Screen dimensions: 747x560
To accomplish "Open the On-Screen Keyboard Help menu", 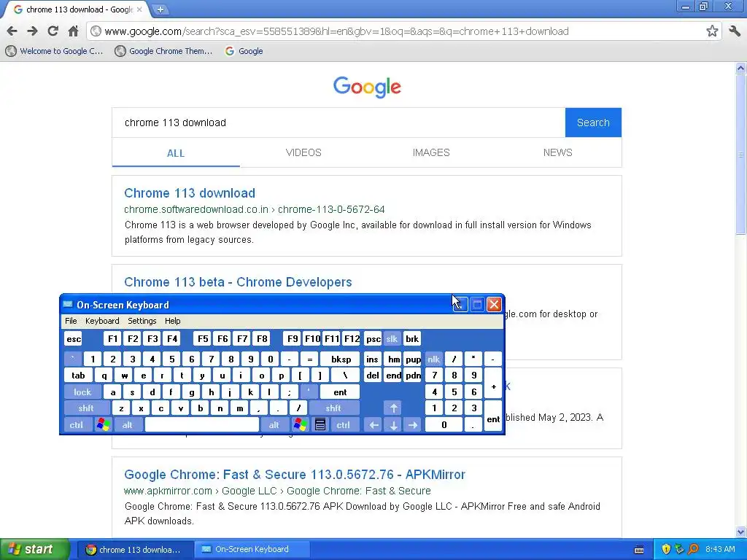I will 172,321.
